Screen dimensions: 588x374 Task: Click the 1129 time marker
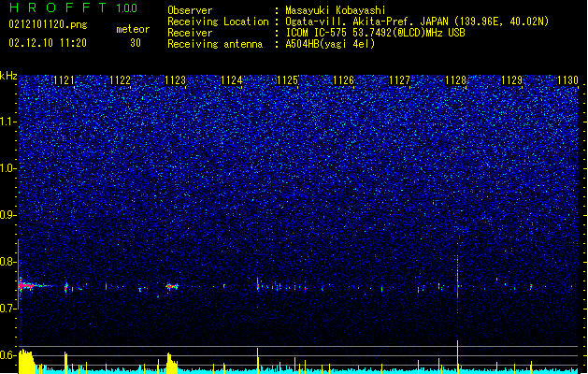[x=512, y=79]
